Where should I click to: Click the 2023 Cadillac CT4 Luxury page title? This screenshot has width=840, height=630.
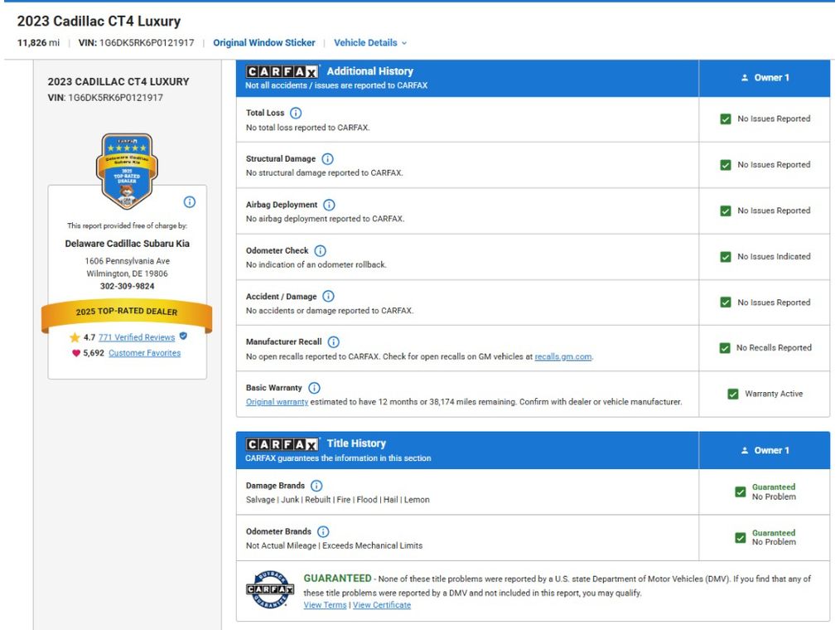pos(99,22)
